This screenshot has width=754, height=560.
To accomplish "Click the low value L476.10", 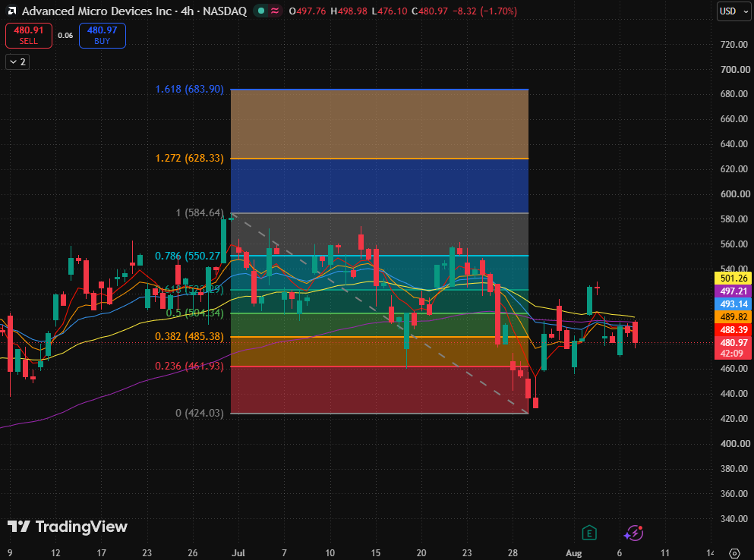I will 390,11.
